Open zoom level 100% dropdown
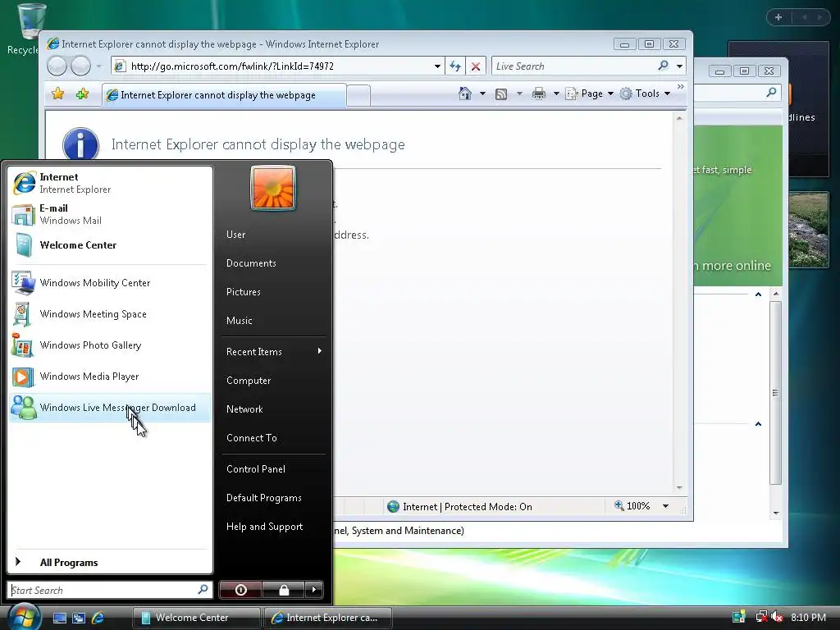Screen dimensions: 840x630 [665, 506]
